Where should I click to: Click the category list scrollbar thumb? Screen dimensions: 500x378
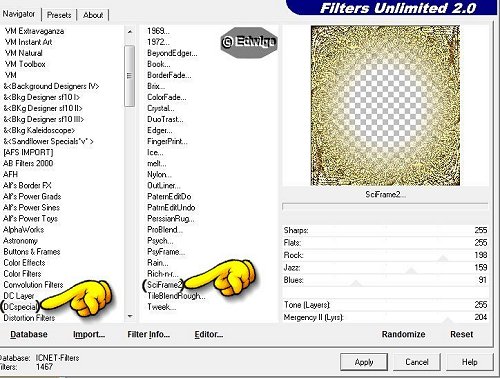[x=130, y=76]
